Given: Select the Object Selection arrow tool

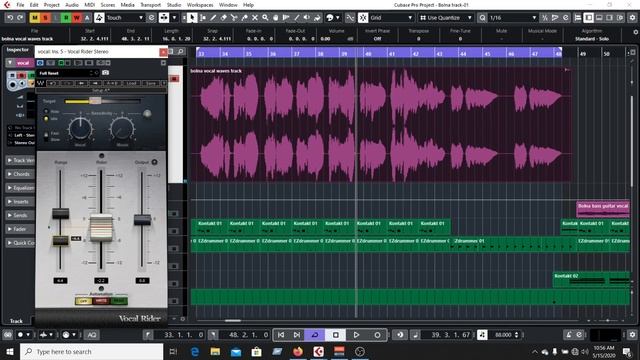Looking at the screenshot, I should 192,18.
